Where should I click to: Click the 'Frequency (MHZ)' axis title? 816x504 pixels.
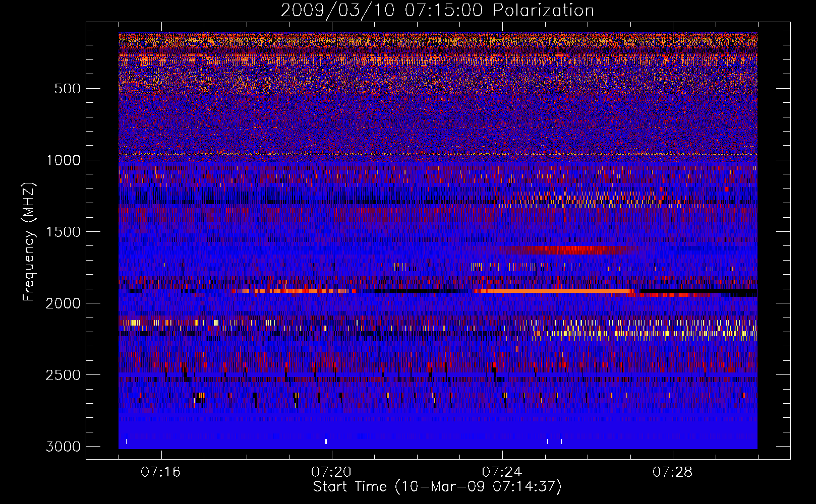[29, 242]
